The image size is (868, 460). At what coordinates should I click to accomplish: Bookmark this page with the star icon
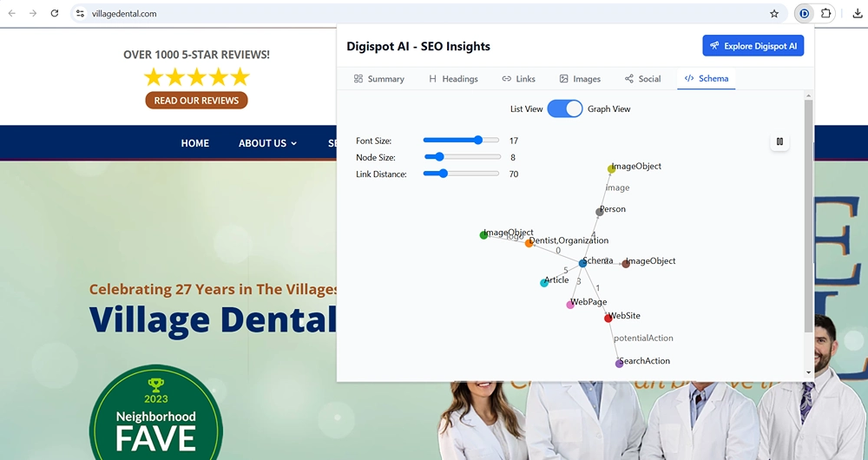[x=774, y=14]
